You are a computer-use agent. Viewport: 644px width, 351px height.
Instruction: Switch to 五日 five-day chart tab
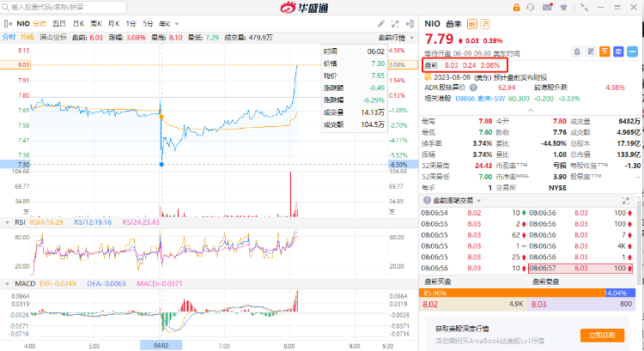(58, 24)
